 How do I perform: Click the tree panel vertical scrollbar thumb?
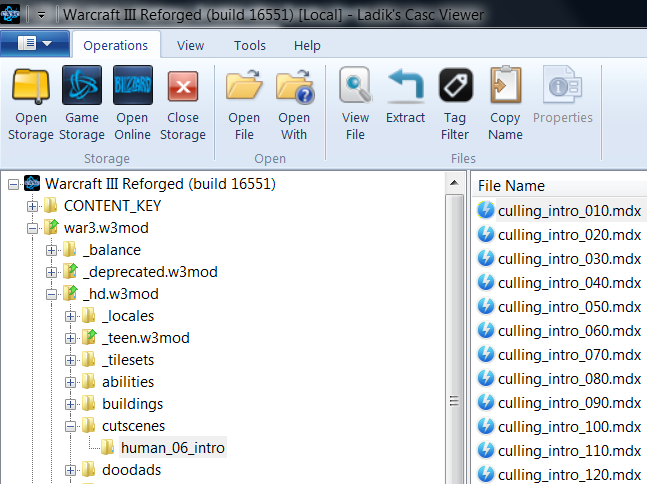(x=454, y=340)
